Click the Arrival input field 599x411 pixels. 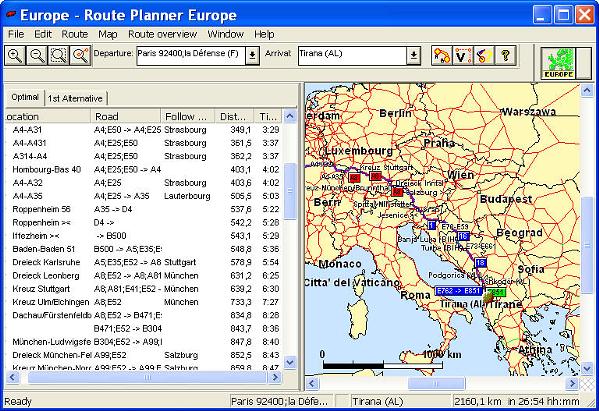[352, 56]
